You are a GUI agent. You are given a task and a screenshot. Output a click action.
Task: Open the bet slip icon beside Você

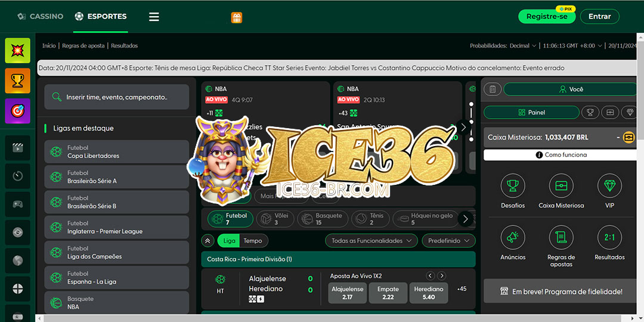(493, 89)
